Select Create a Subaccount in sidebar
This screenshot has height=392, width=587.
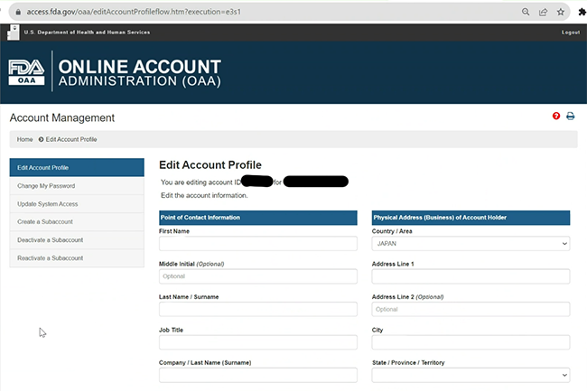(77, 221)
